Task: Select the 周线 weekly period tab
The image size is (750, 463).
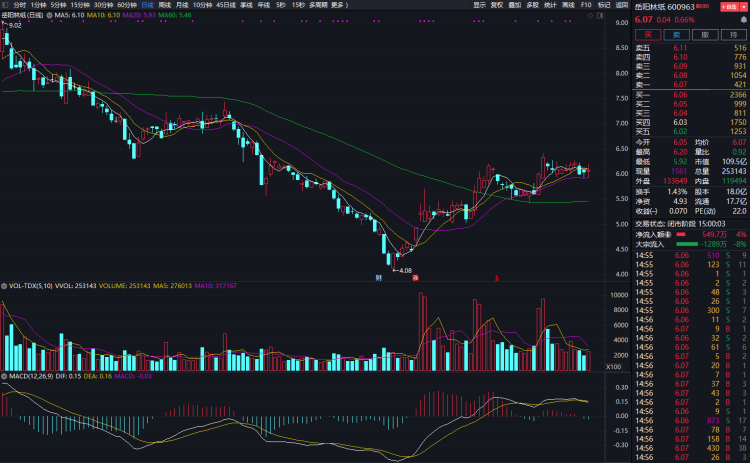Action: click(165, 5)
